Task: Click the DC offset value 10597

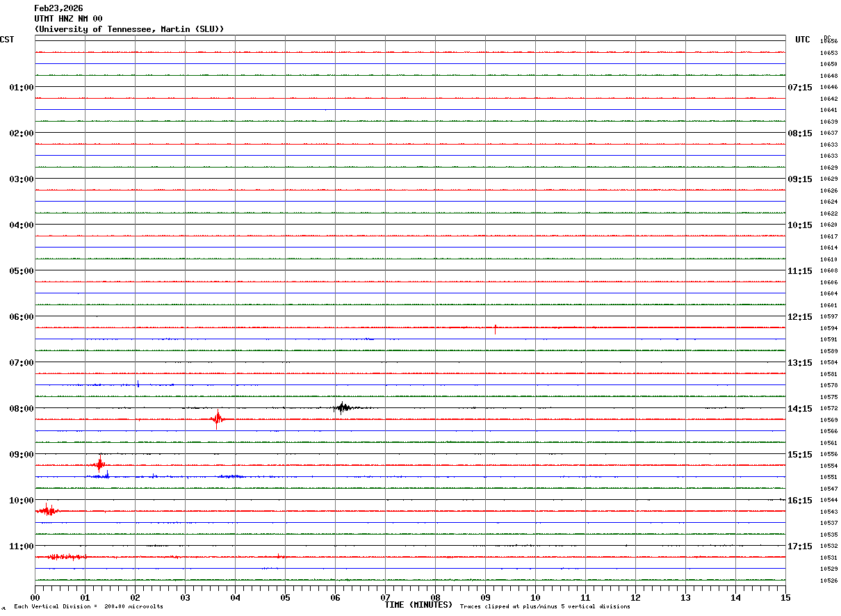Action: [828, 317]
